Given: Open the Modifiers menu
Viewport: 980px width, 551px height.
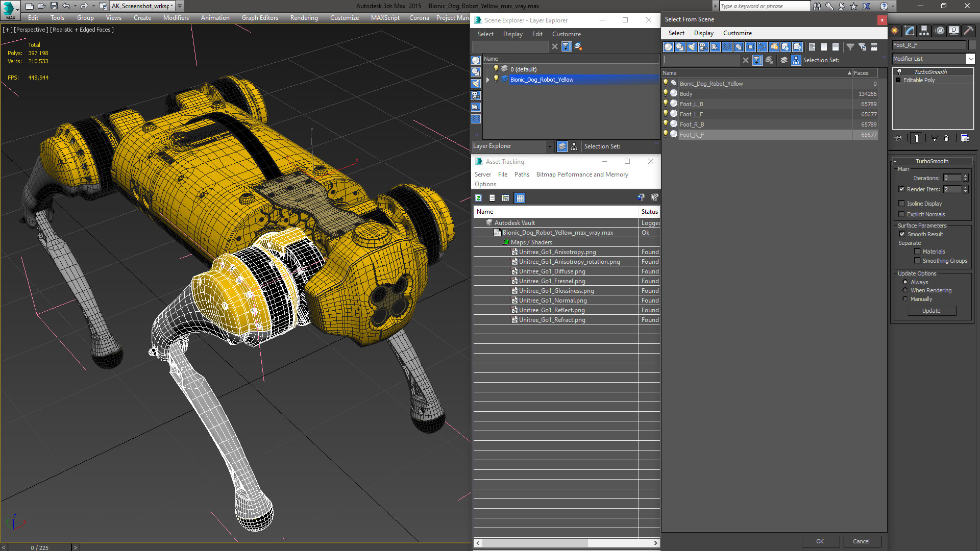Looking at the screenshot, I should click(x=176, y=18).
